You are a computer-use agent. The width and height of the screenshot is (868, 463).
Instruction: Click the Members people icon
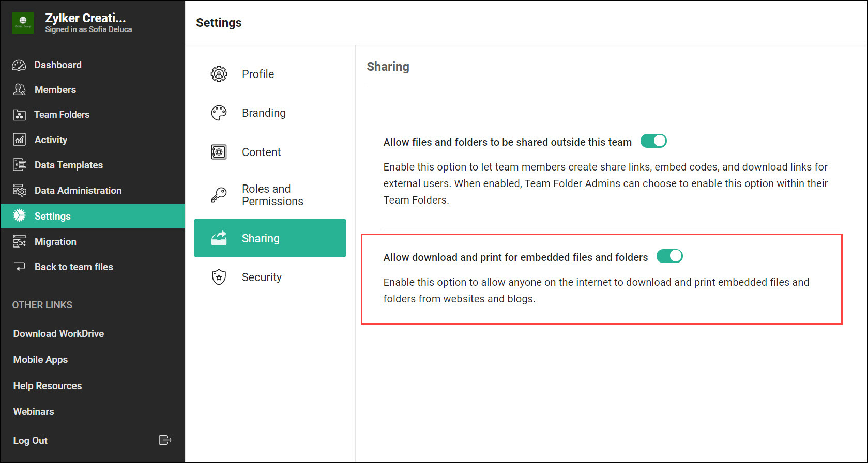pyautogui.click(x=19, y=90)
